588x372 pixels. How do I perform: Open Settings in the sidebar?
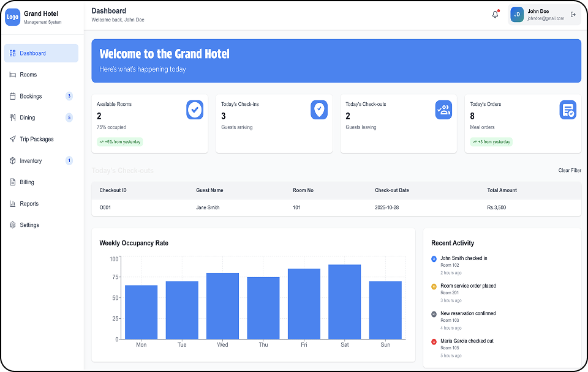pos(29,225)
